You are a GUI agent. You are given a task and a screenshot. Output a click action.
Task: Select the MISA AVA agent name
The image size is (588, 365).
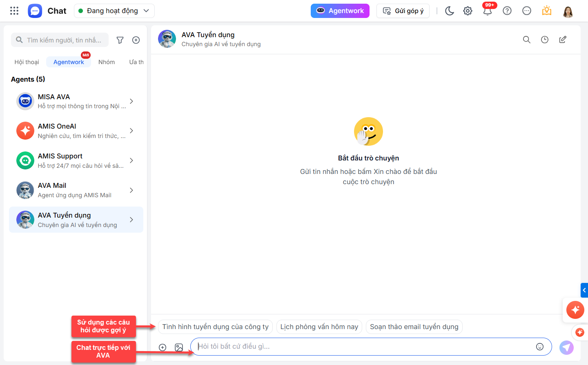click(x=54, y=97)
